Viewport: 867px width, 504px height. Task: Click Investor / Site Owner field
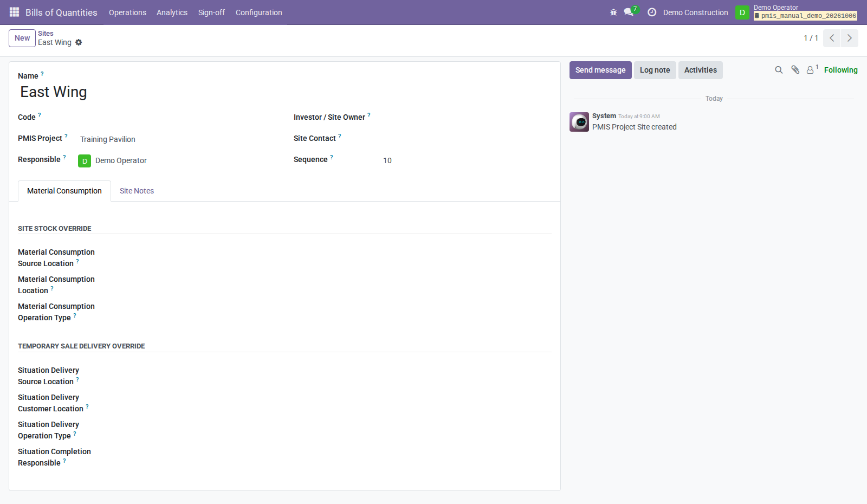[x=467, y=118]
